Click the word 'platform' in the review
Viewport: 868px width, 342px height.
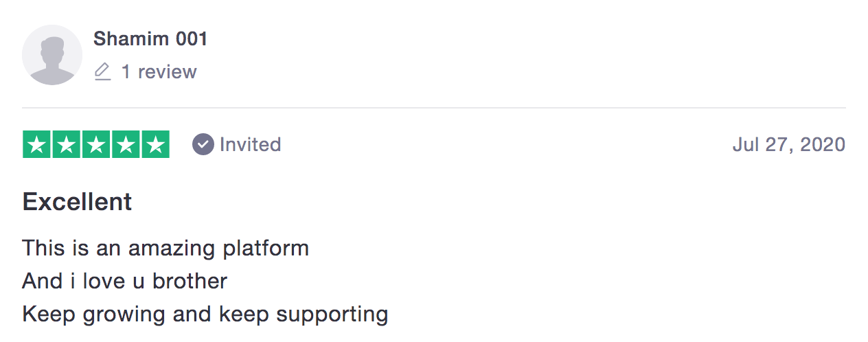click(x=266, y=248)
